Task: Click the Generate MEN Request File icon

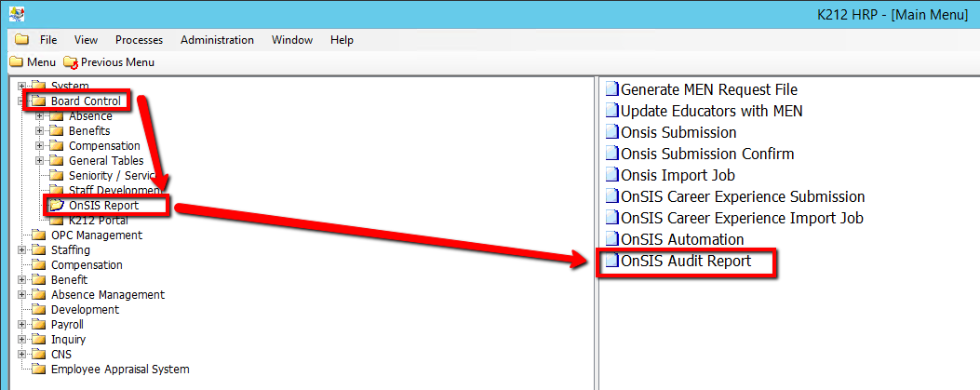Action: 611,90
